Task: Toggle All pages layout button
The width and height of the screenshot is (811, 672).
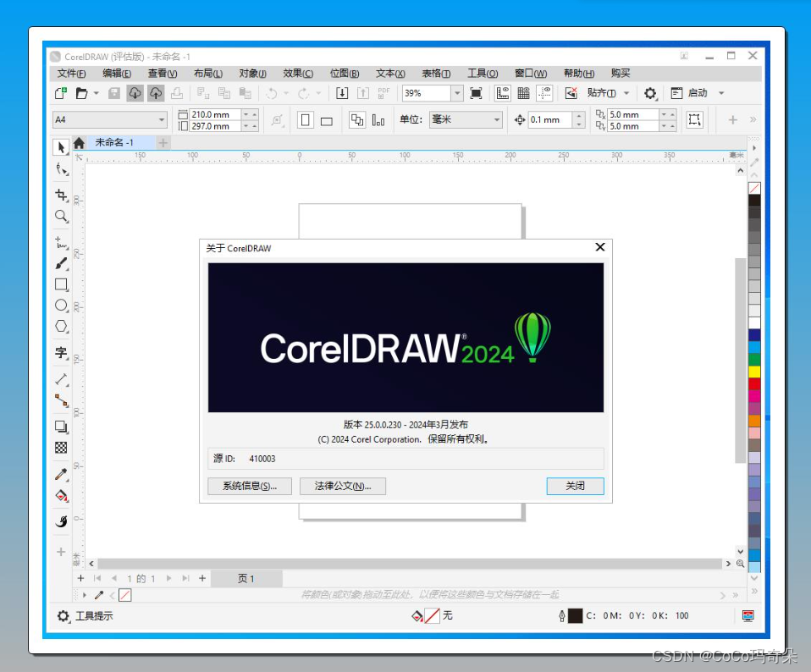Action: coord(357,120)
